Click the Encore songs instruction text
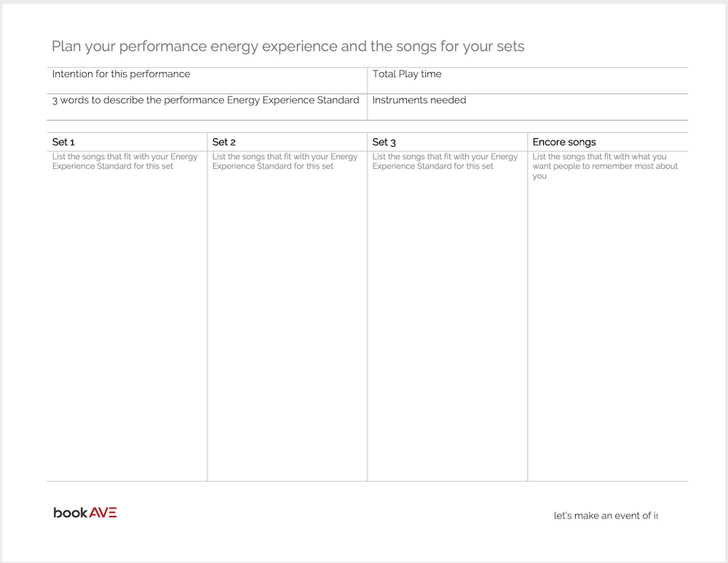The image size is (728, 563). 605,166
